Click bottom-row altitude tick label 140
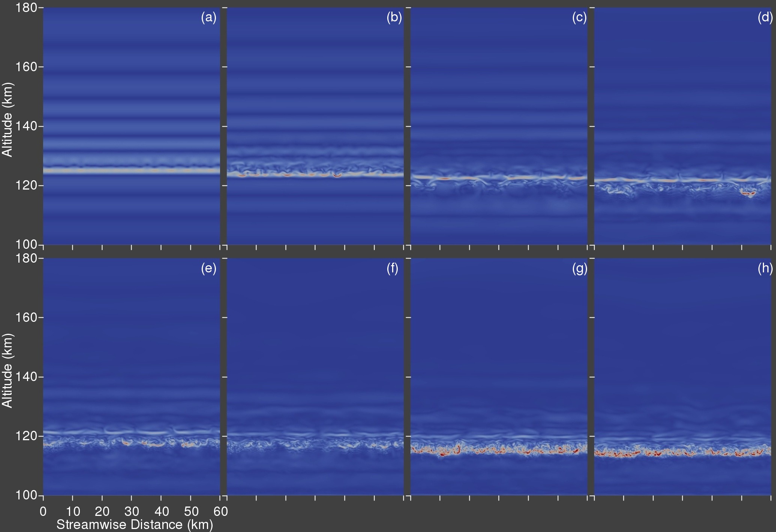The image size is (776, 532). [x=26, y=377]
